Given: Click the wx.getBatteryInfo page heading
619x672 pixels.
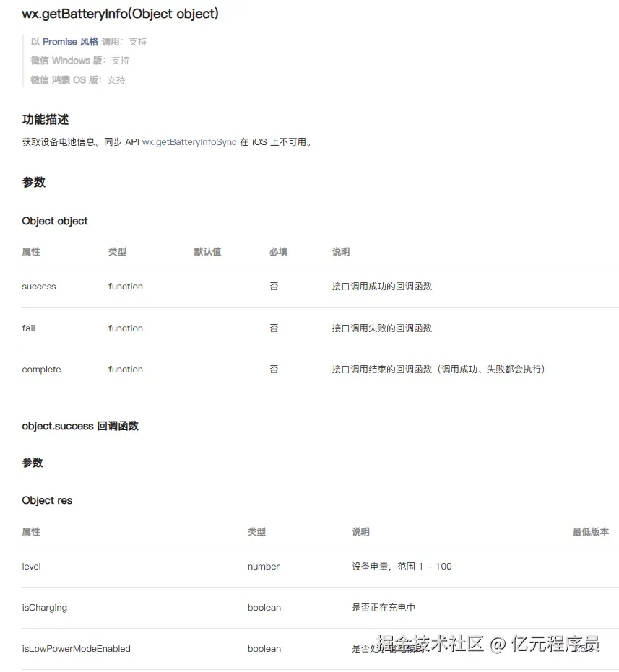Looking at the screenshot, I should pos(119,14).
